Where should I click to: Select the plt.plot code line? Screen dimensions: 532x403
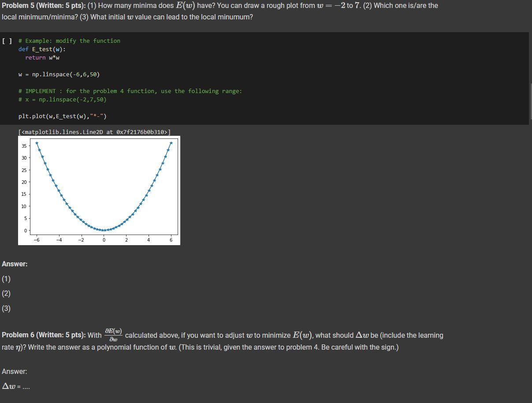click(x=62, y=116)
